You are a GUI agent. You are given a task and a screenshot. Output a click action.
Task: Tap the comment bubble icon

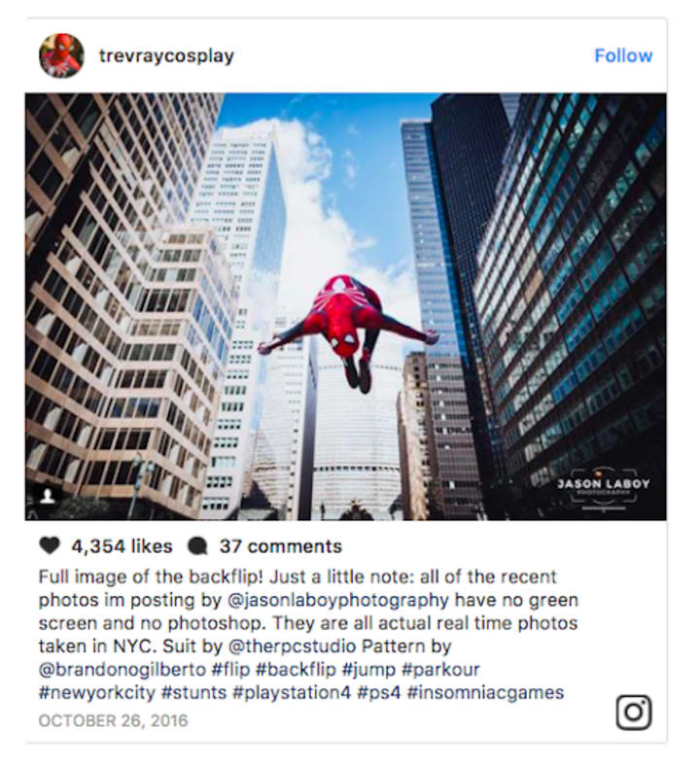[197, 546]
